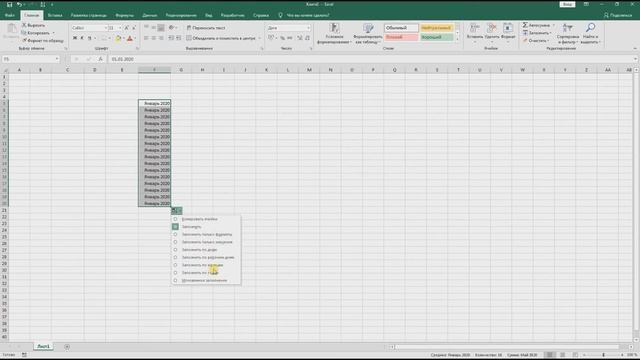Viewport: 640px width, 360px height.
Task: Click the Fill (Заполнить) ribbon icon
Action: tap(525, 33)
